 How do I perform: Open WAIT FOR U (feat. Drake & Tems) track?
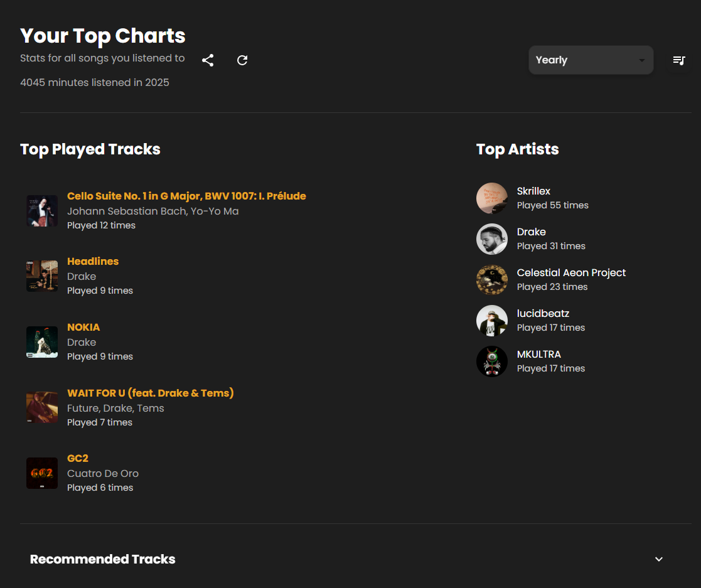click(x=150, y=393)
